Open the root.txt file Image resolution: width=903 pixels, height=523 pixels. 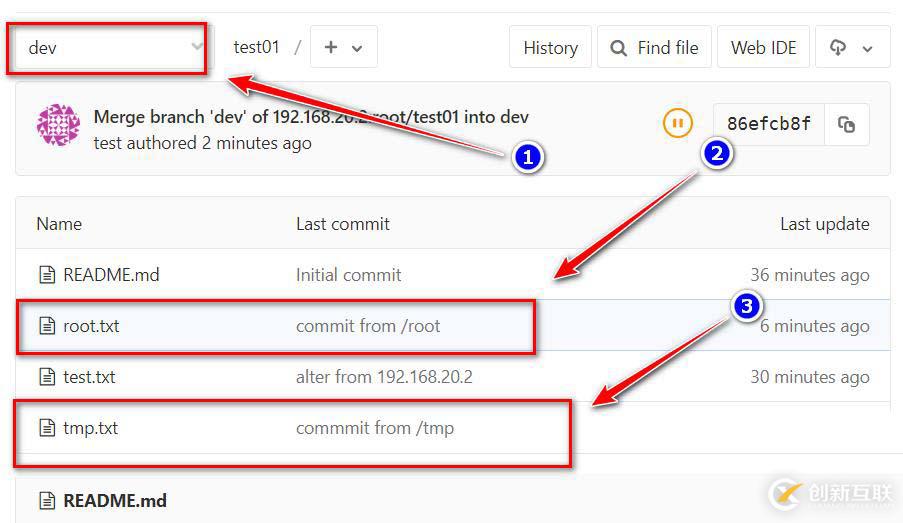(91, 326)
